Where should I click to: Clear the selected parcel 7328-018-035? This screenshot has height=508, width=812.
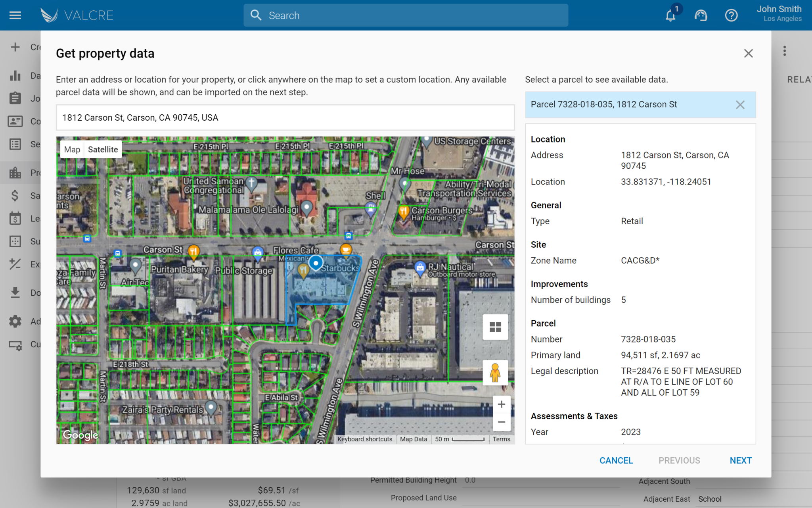740,105
